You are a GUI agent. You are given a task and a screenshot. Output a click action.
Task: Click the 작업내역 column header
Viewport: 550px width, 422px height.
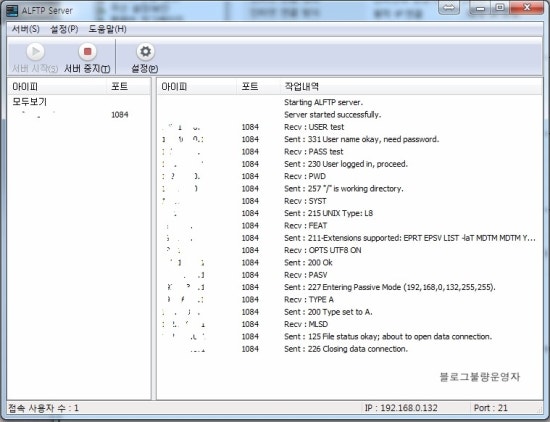411,86
